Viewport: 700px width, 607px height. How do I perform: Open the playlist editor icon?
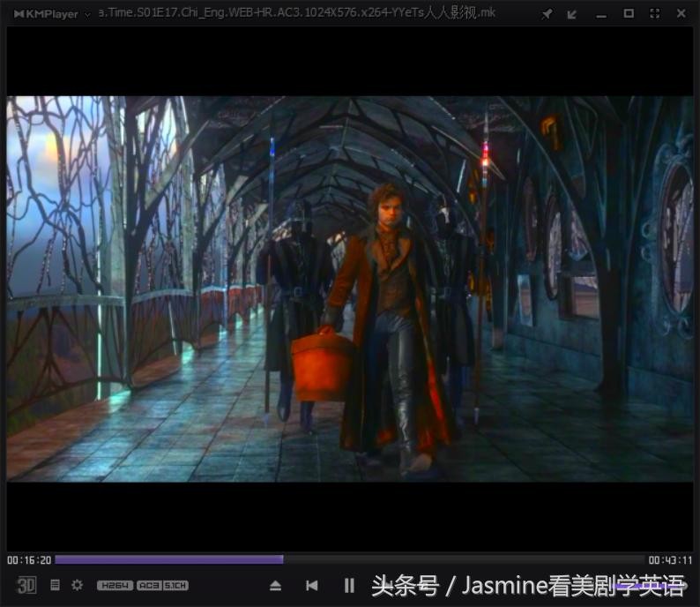55,585
